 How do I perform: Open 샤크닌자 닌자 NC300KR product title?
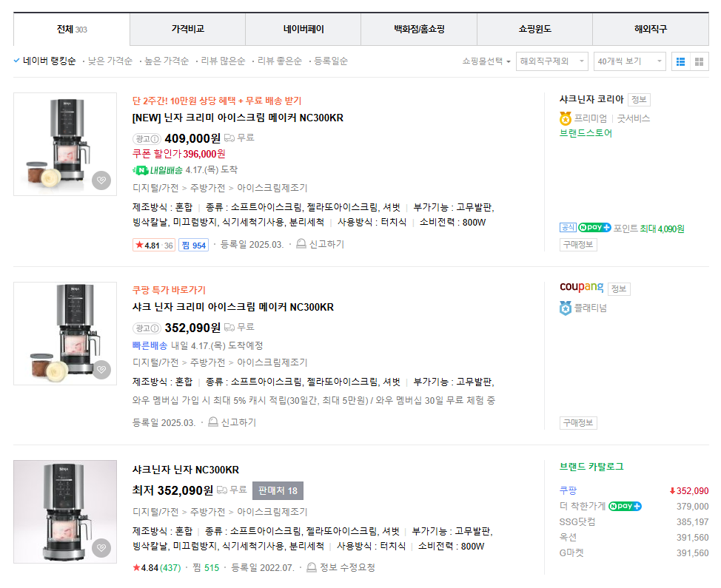pyautogui.click(x=186, y=470)
